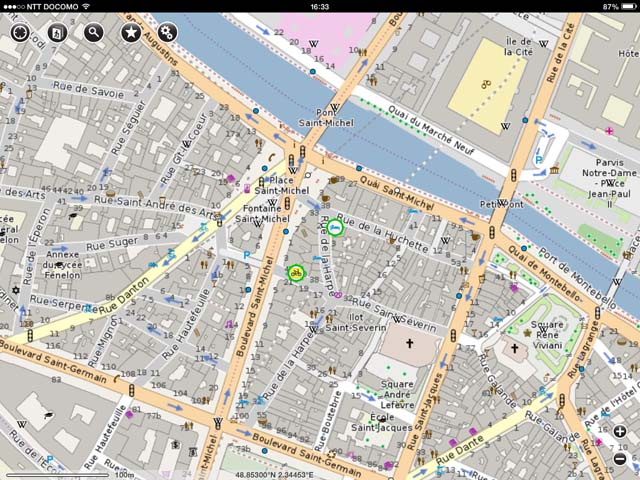Tap the Rue Danton street label

124,297
